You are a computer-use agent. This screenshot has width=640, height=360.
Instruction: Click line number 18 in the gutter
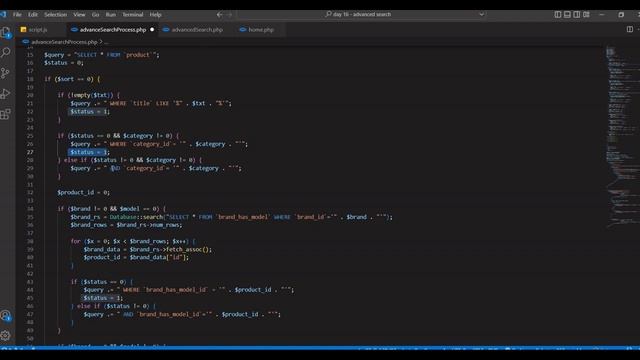[x=30, y=79]
